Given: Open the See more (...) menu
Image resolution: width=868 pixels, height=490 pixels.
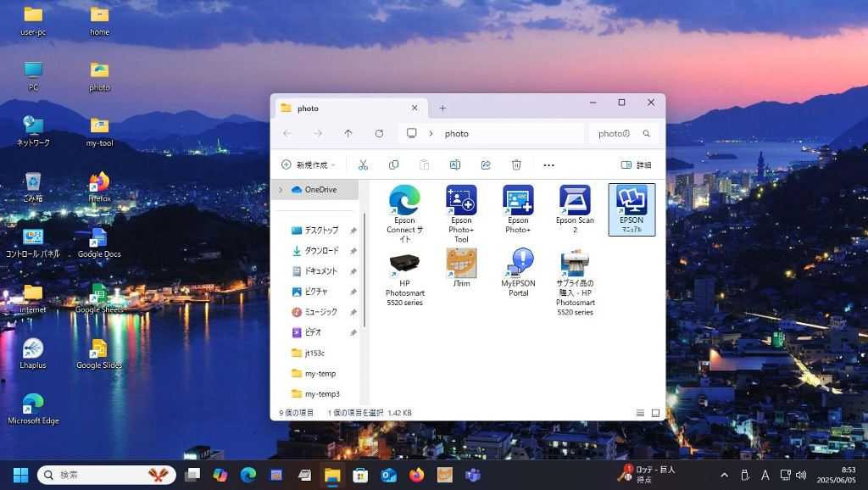Looking at the screenshot, I should tap(548, 165).
